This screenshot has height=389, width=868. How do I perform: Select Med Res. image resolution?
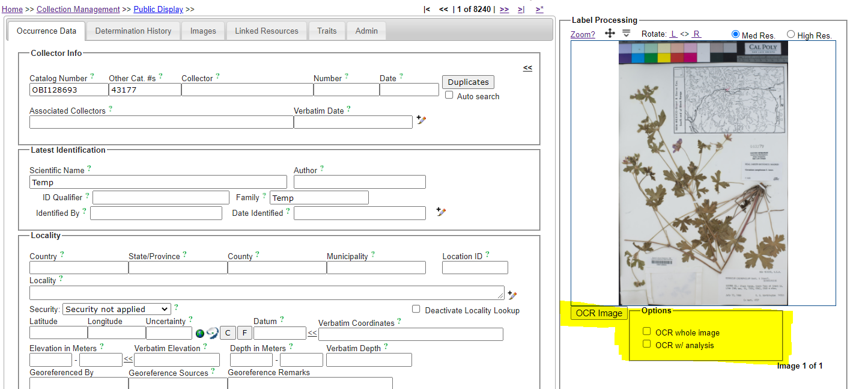[x=736, y=34]
